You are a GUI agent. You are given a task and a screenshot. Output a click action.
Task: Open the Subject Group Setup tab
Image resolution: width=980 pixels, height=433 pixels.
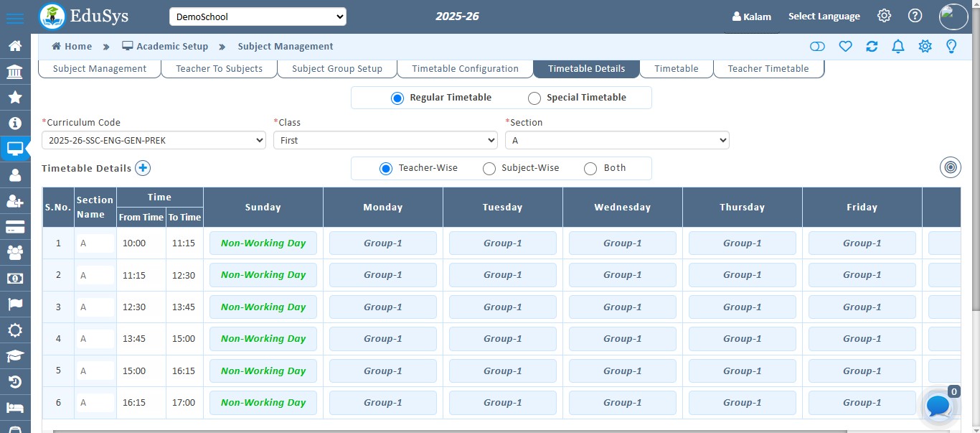336,68
